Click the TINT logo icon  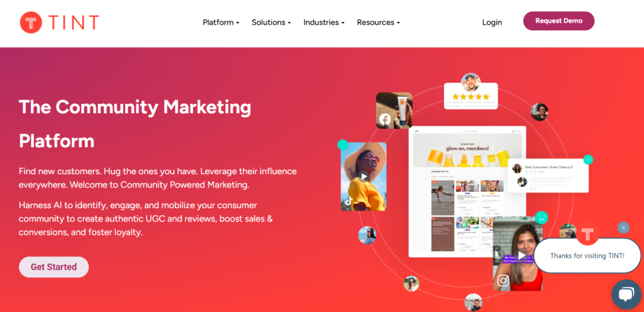click(x=31, y=22)
